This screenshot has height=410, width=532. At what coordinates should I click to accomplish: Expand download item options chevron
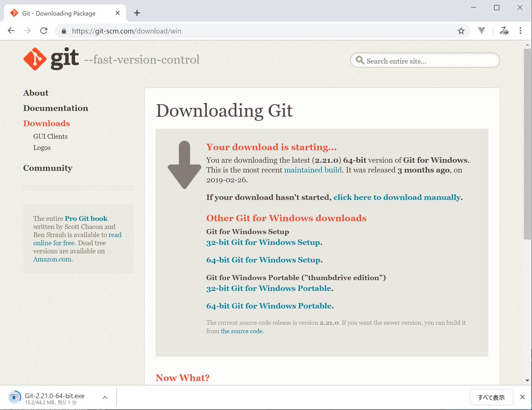(105, 397)
